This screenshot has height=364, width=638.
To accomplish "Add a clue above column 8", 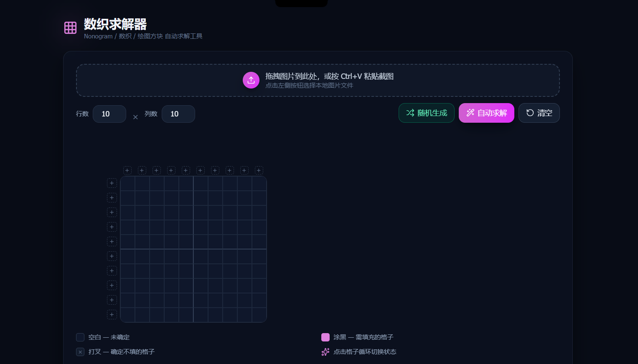I will [230, 170].
